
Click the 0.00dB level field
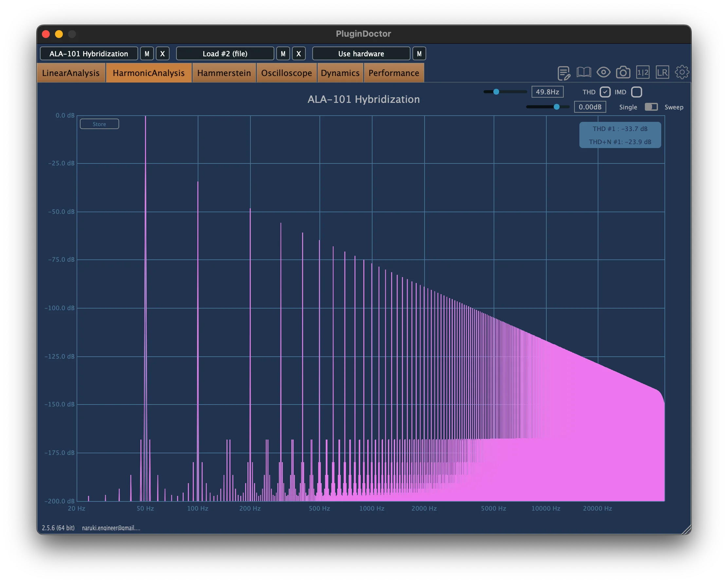click(590, 107)
